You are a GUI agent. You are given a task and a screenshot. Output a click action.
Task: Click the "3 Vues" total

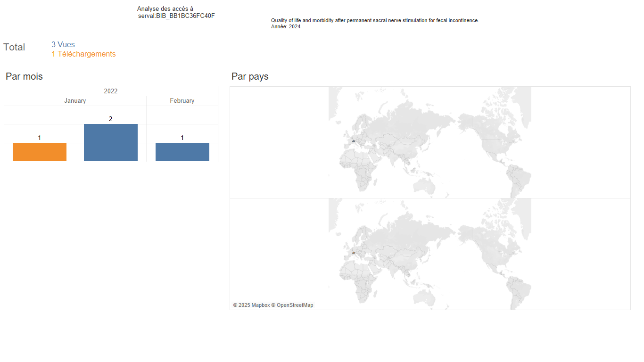pyautogui.click(x=63, y=45)
